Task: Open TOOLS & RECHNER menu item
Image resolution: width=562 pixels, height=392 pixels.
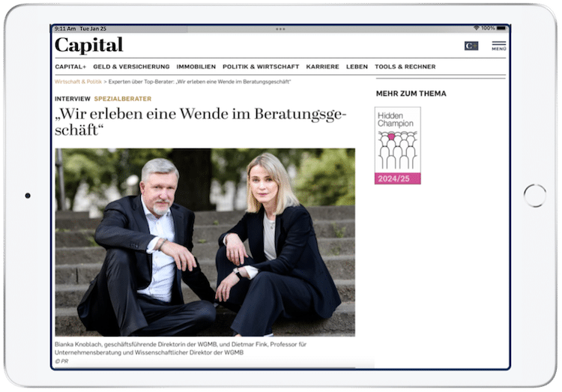Action: 405,67
